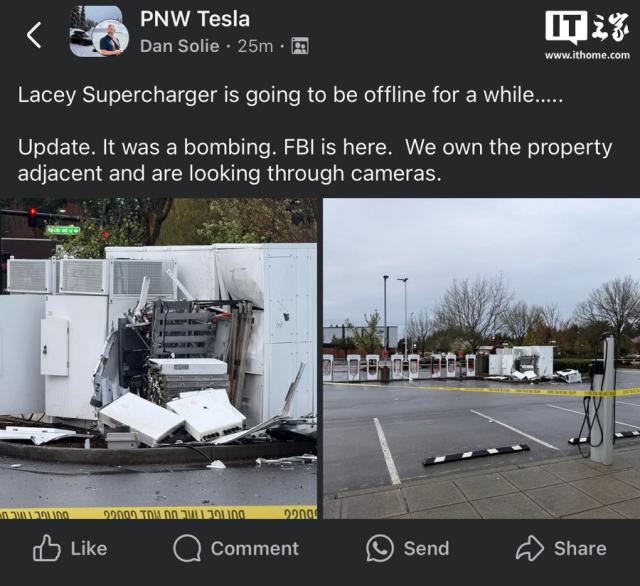The image size is (640, 586).
Task: Click the group audience icon next to 25m
Action: 300,46
